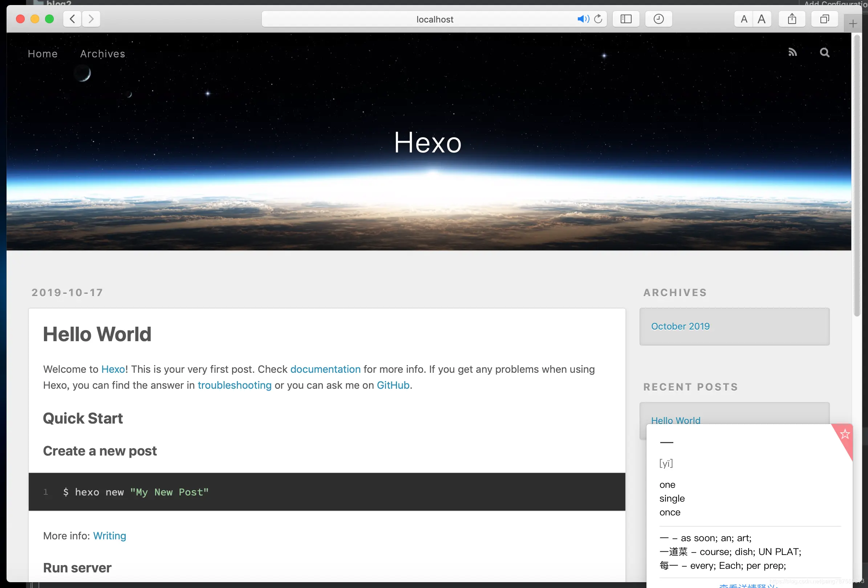This screenshot has height=588, width=868.
Task: Toggle the Safari sidebar button
Action: pyautogui.click(x=626, y=19)
